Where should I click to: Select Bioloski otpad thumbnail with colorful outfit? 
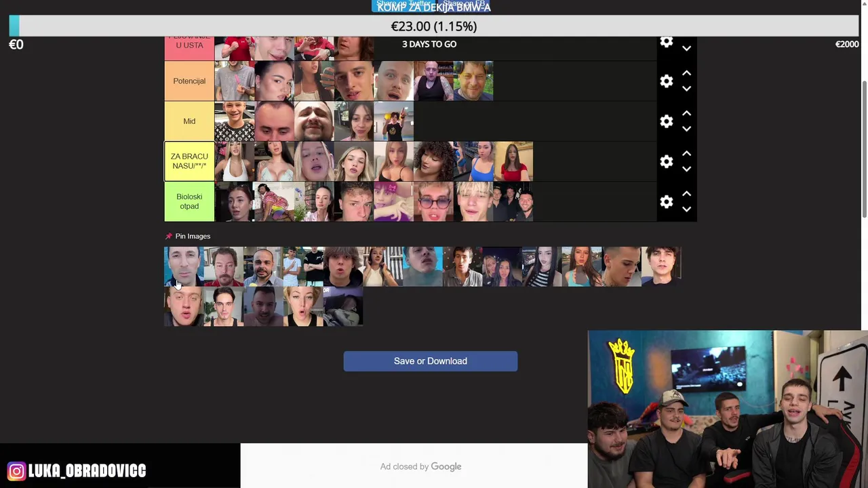pos(274,201)
